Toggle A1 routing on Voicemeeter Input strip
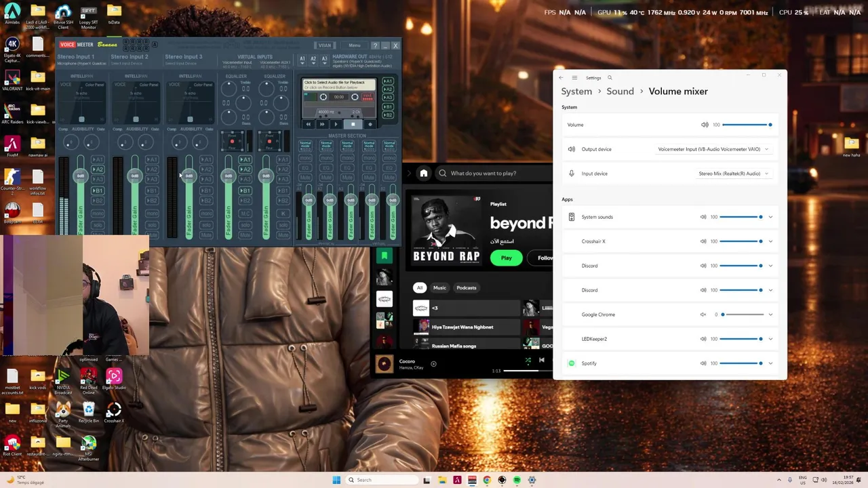868x488 pixels. click(x=245, y=160)
